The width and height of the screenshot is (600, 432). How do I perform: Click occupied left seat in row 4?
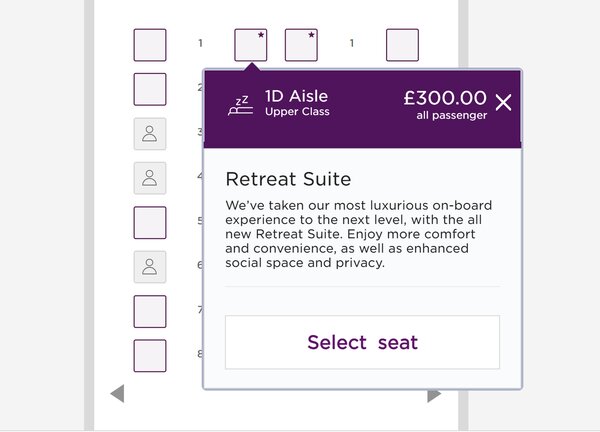coord(150,178)
